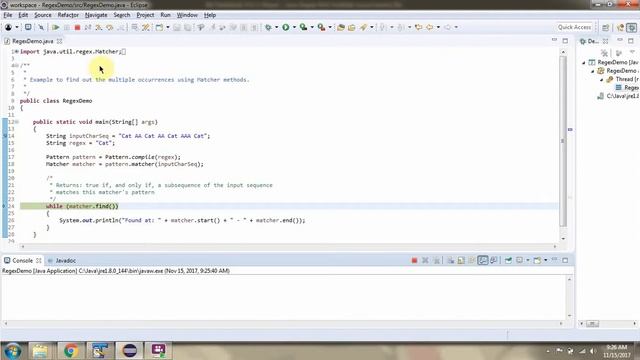The image size is (640, 360).
Task: Click the editor's horizontal scrollbar
Action: [289, 246]
